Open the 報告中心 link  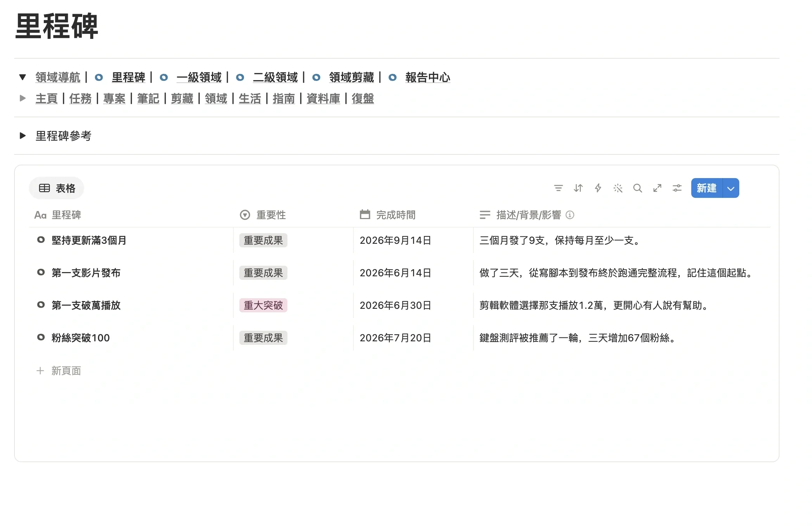point(428,77)
